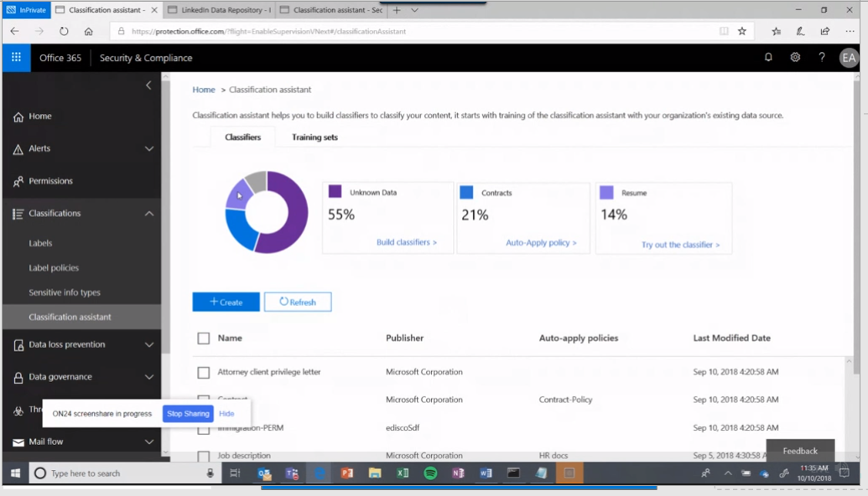Click the microphone icon in taskbar search
The height and width of the screenshot is (496, 868).
pyautogui.click(x=211, y=473)
